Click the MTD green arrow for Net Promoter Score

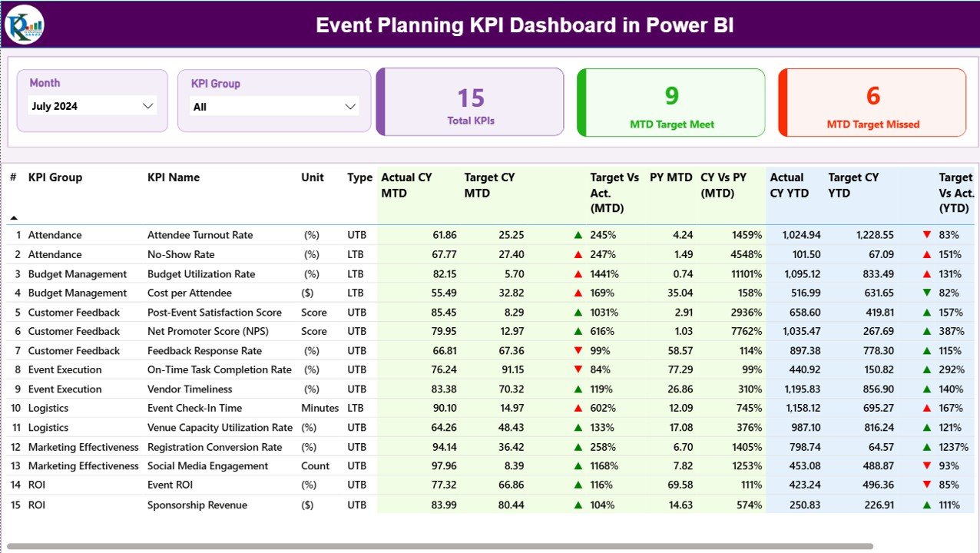(578, 331)
